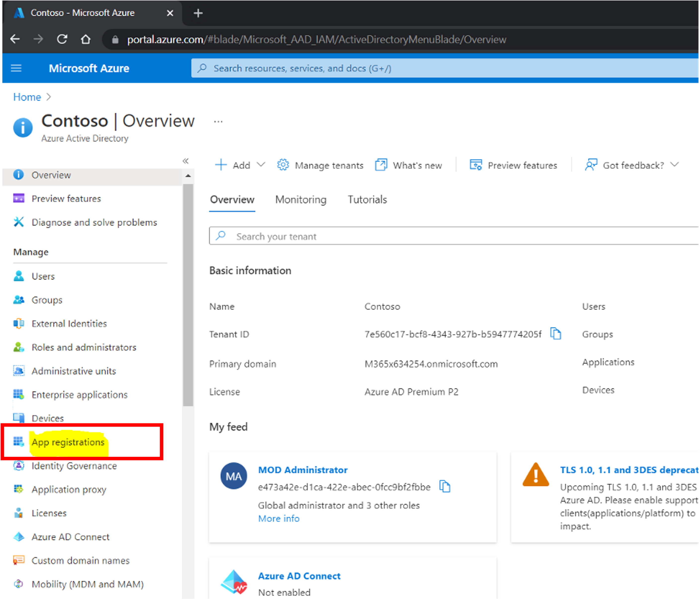Open the Azure AD Connect feed card link

[x=299, y=576]
